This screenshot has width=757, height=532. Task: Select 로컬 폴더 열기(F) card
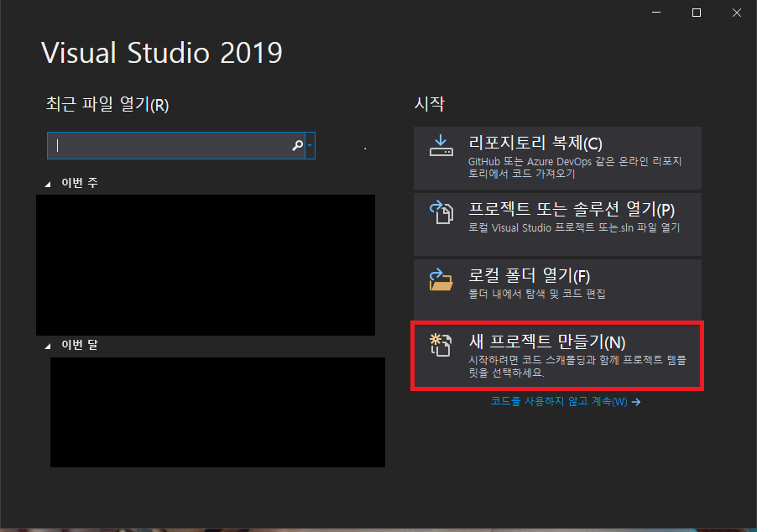[557, 289]
